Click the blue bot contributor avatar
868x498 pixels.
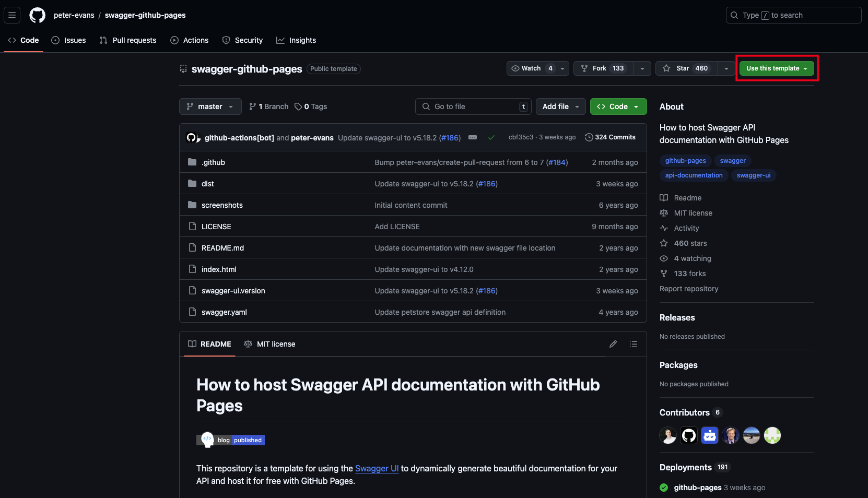[710, 435]
